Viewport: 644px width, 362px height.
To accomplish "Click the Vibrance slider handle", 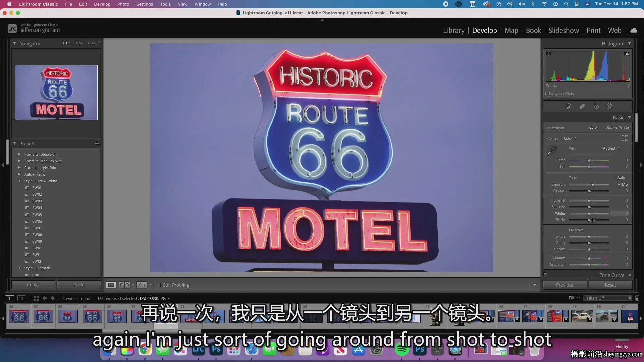I will [589, 258].
